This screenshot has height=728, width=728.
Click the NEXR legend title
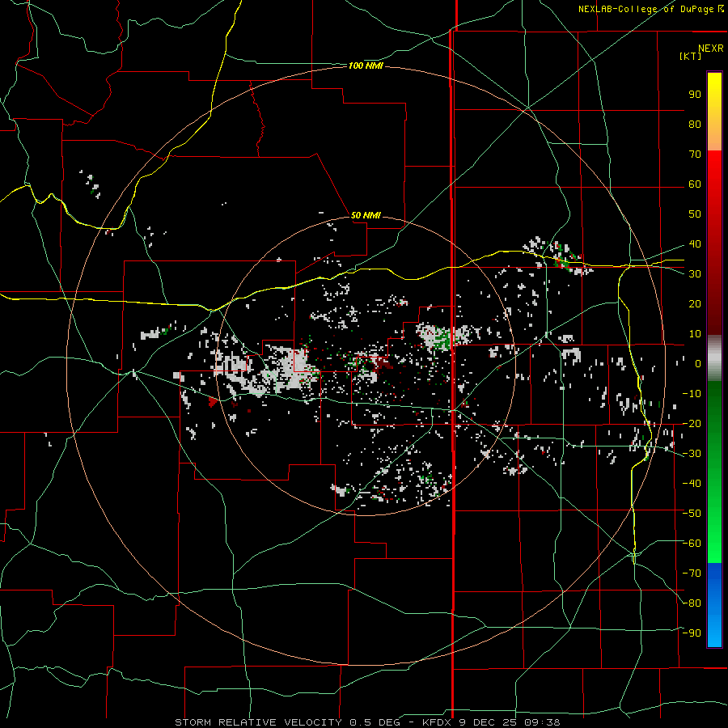(710, 49)
